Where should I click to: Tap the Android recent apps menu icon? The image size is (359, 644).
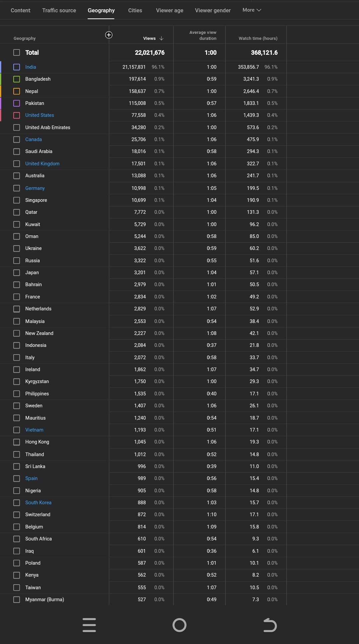pyautogui.click(x=89, y=625)
